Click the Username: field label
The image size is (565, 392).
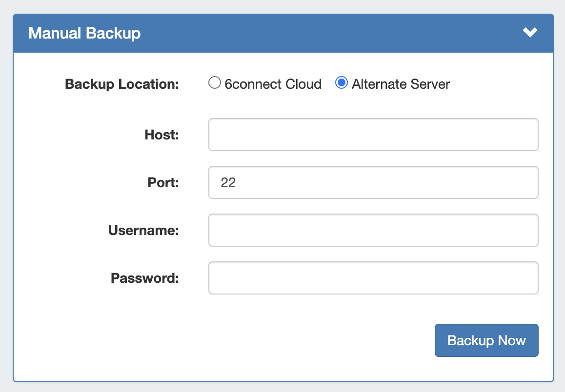pyautogui.click(x=143, y=231)
